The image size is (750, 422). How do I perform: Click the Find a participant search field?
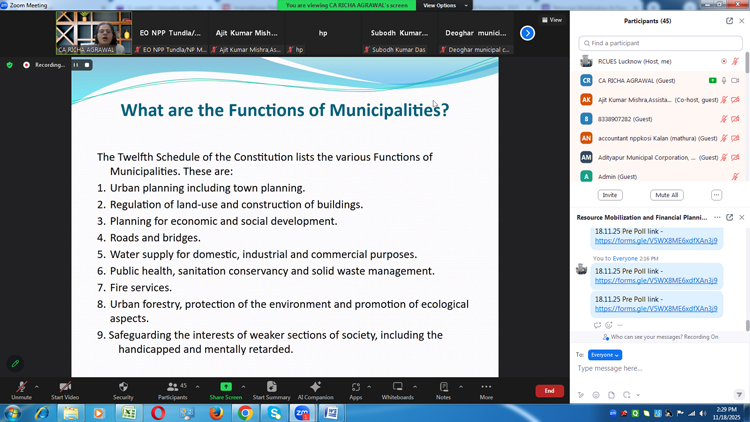coord(661,43)
